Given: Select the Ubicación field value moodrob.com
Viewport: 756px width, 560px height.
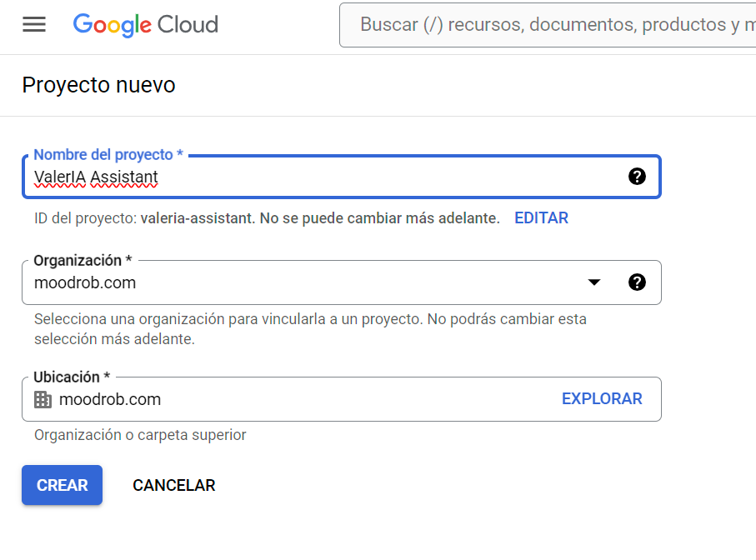Looking at the screenshot, I should point(110,399).
